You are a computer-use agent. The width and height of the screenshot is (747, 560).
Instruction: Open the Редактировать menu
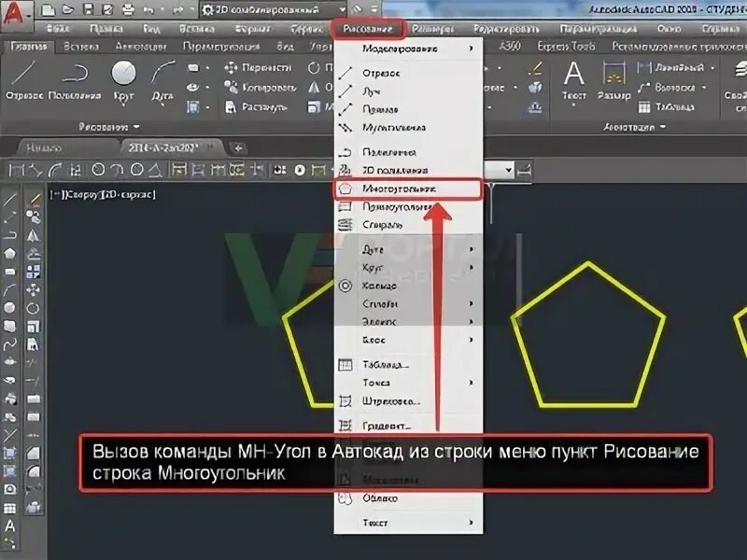point(506,29)
